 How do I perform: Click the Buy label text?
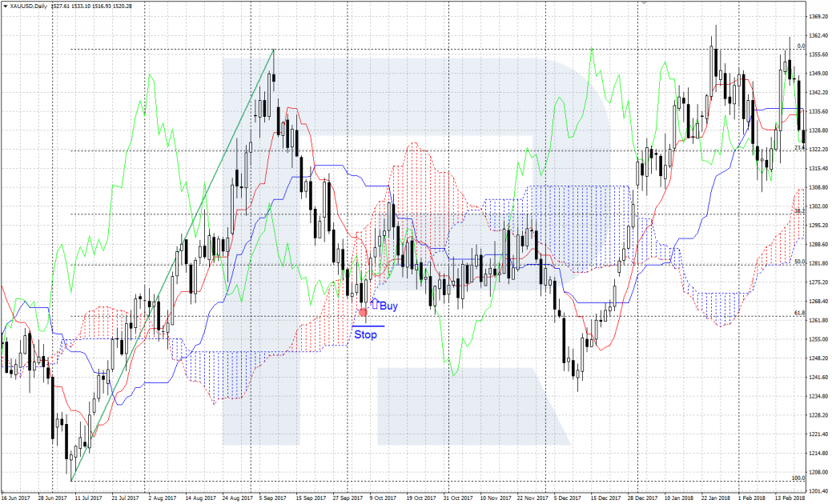tap(388, 306)
